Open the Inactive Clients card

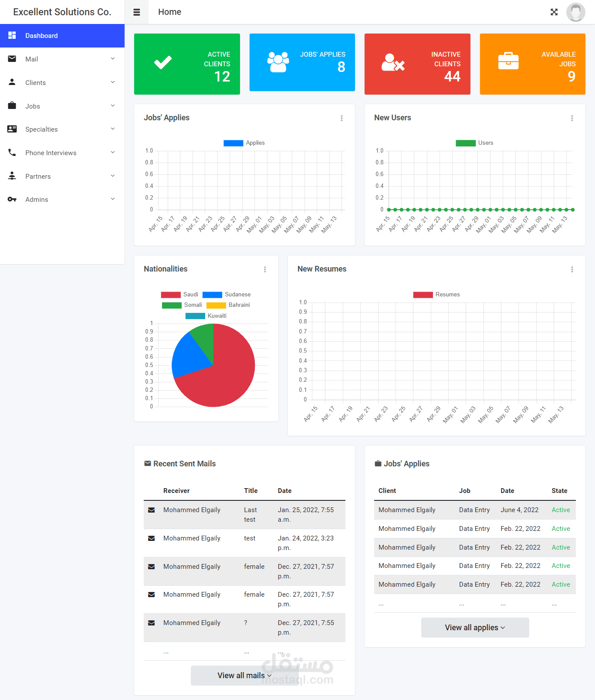pos(417,64)
